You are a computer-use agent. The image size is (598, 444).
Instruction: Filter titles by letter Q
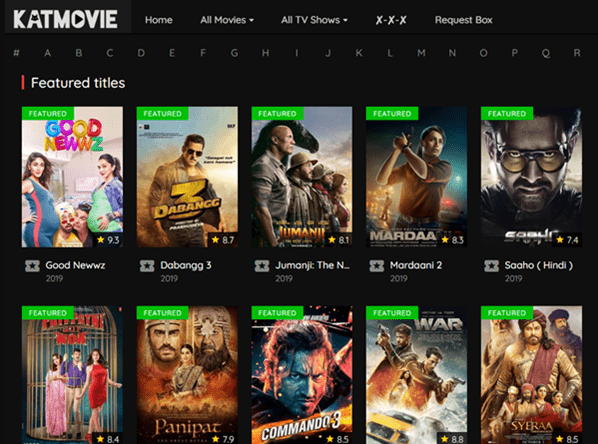546,53
